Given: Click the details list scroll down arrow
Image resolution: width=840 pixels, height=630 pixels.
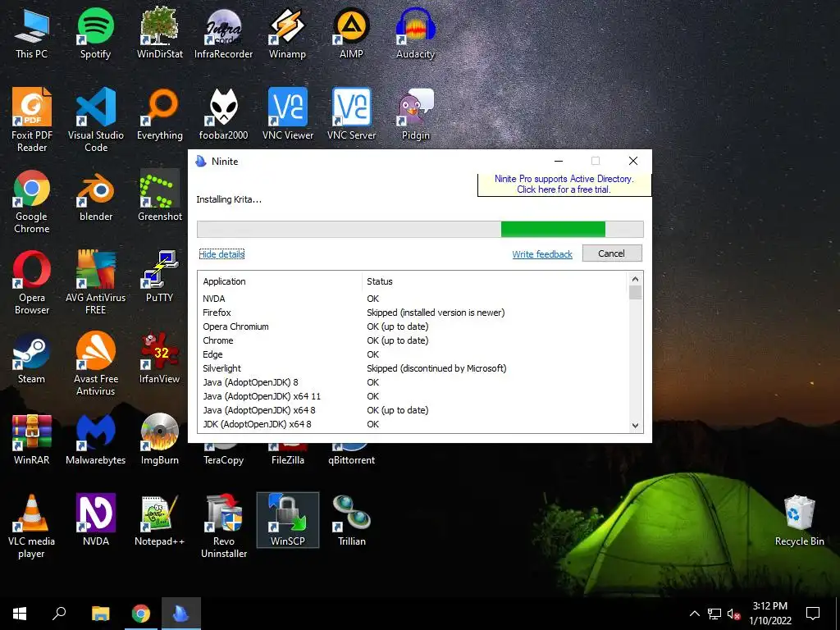Looking at the screenshot, I should coord(635,426).
